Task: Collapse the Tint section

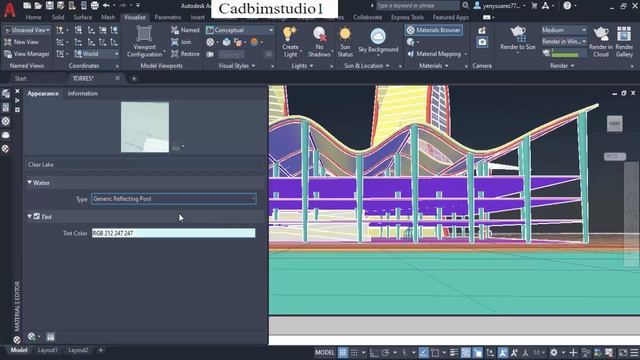Action: tap(30, 216)
